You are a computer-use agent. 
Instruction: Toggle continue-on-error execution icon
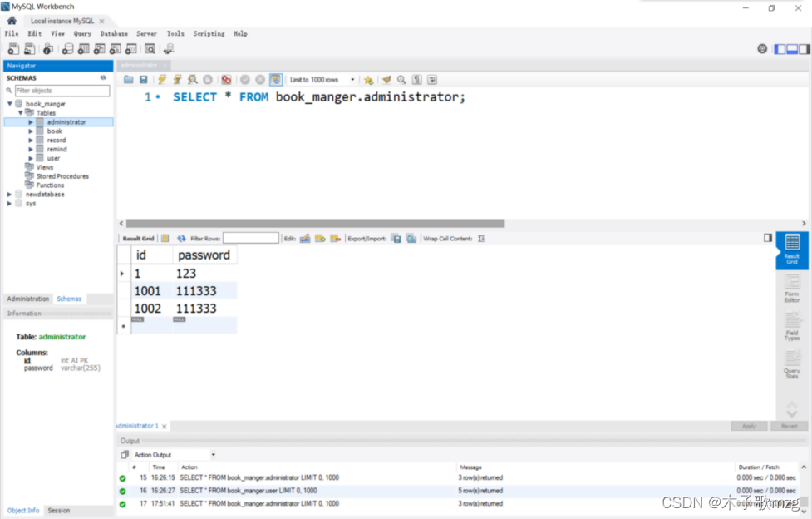click(x=226, y=79)
